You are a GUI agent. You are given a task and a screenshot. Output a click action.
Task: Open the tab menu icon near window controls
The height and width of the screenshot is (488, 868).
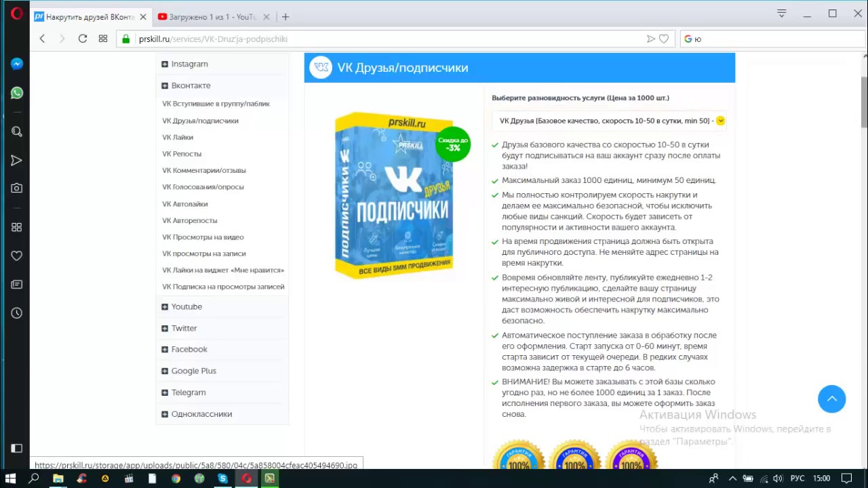(782, 14)
